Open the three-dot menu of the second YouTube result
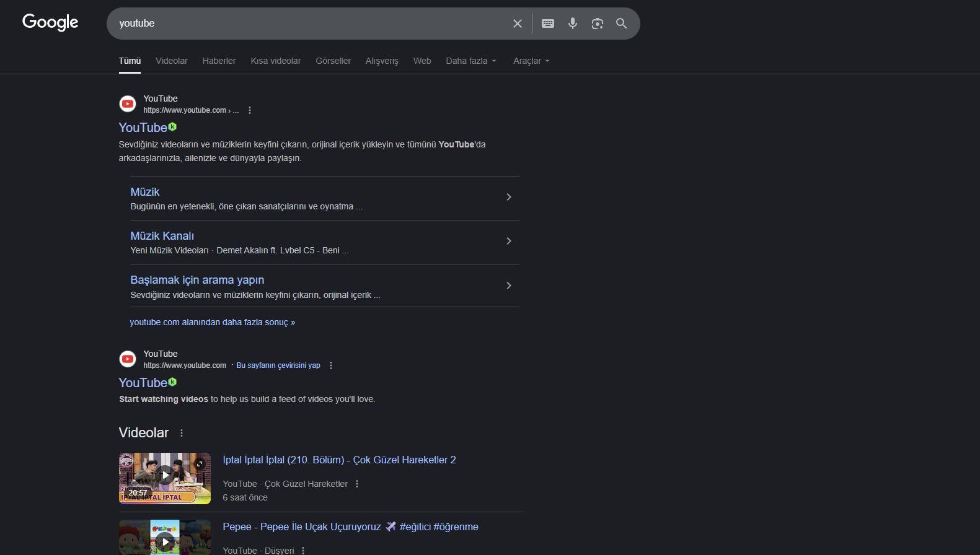The width and height of the screenshot is (980, 555). point(331,365)
